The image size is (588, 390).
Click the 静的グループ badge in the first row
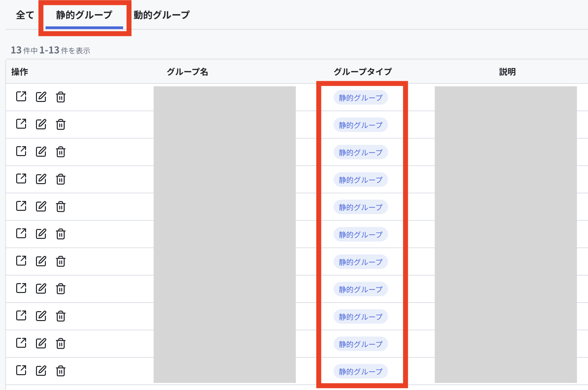click(361, 98)
